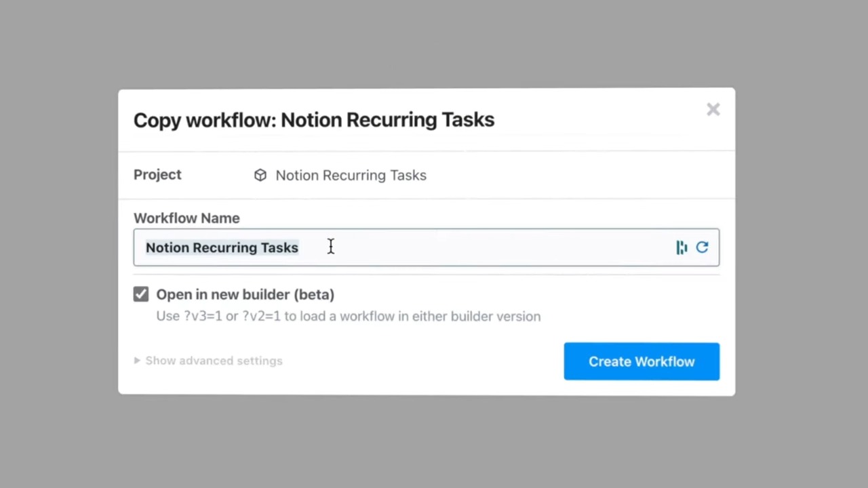Close the Copy workflow dialog with X
868x488 pixels.
713,110
